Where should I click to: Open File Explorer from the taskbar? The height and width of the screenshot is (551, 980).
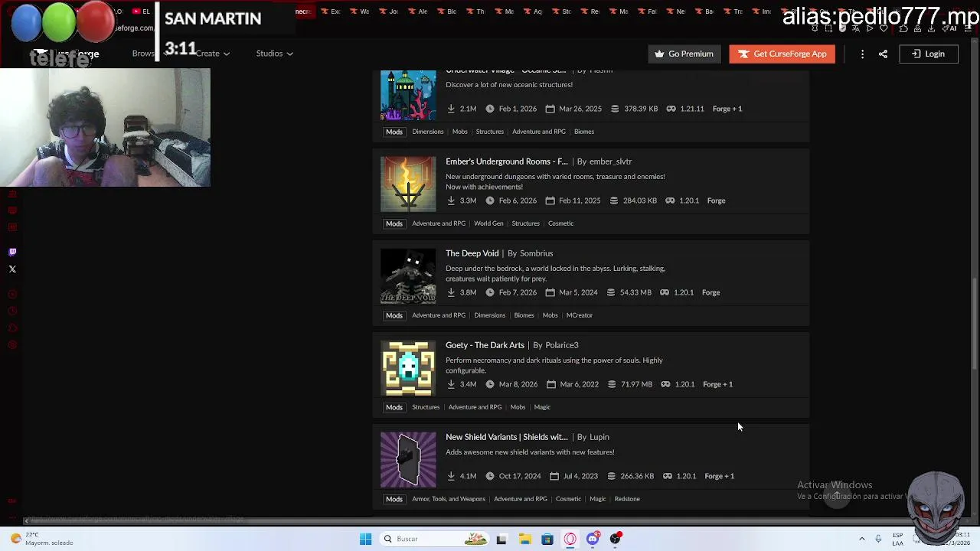pos(524,539)
